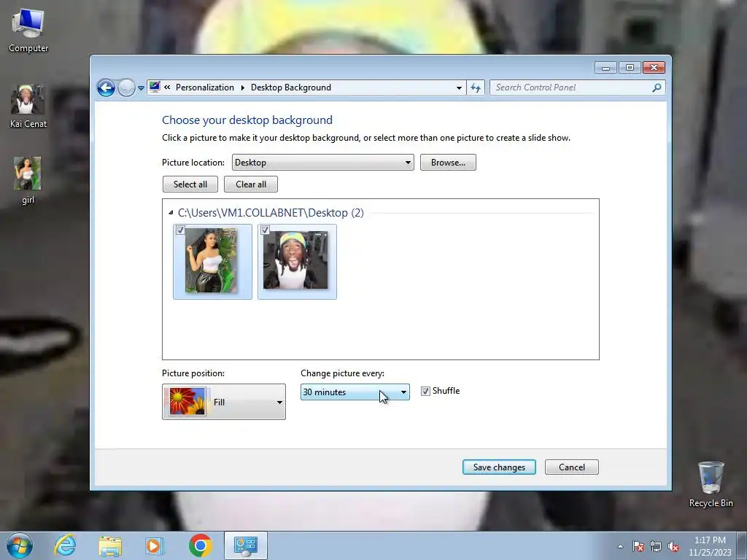Click the greyed Forward navigation arrow
Image resolution: width=747 pixels, height=560 pixels.
click(126, 87)
